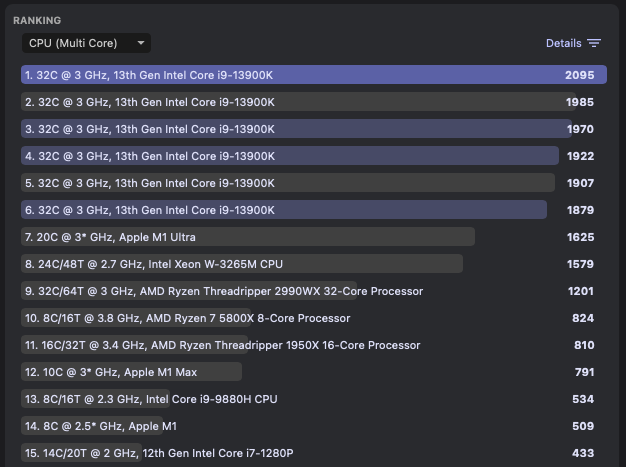Select rank 5 i9-13900K row scoring 1907
The image size is (626, 467).
[x=314, y=183]
